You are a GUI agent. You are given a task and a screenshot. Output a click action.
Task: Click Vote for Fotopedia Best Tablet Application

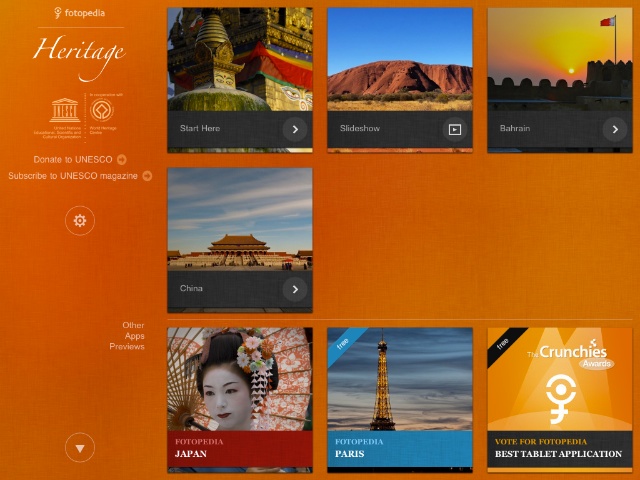coord(560,449)
